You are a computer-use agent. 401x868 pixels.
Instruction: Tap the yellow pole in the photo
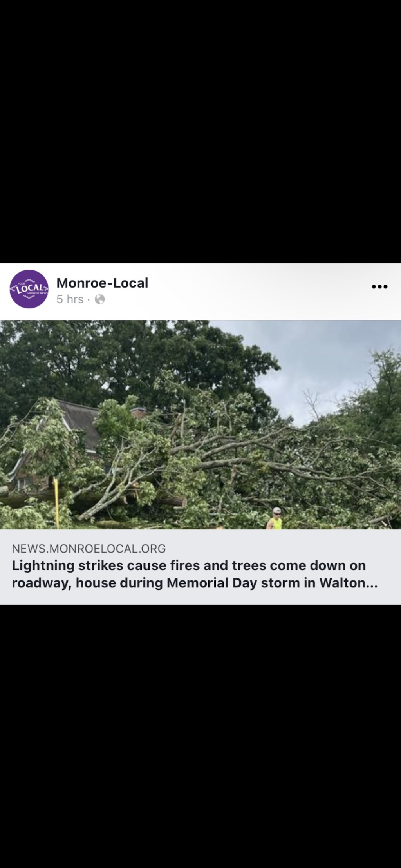click(x=57, y=504)
